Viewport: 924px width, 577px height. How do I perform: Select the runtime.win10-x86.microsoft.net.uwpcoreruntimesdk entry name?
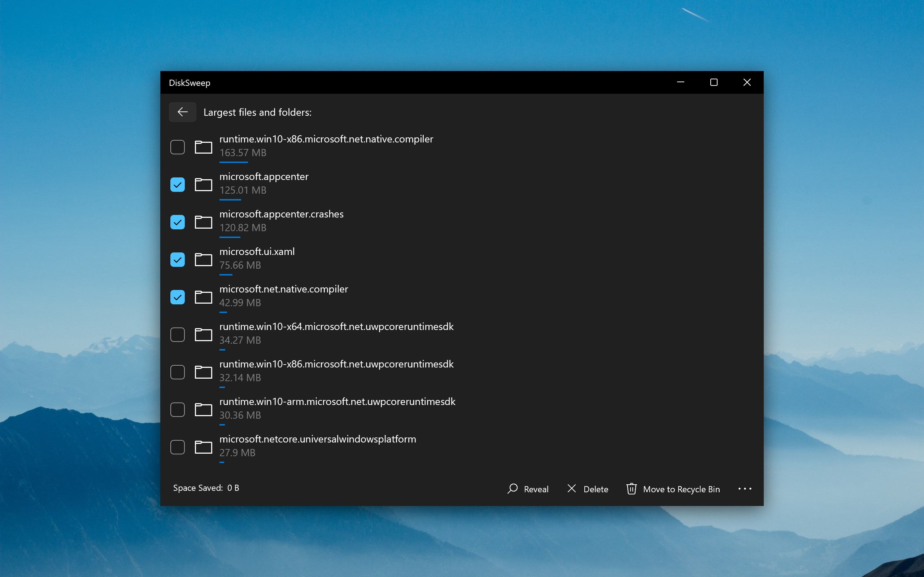(336, 364)
